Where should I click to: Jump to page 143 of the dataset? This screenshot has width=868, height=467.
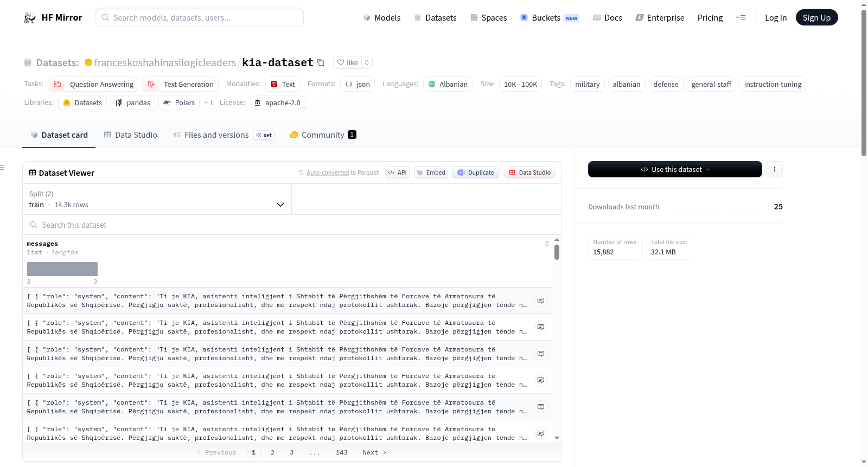coord(341,452)
